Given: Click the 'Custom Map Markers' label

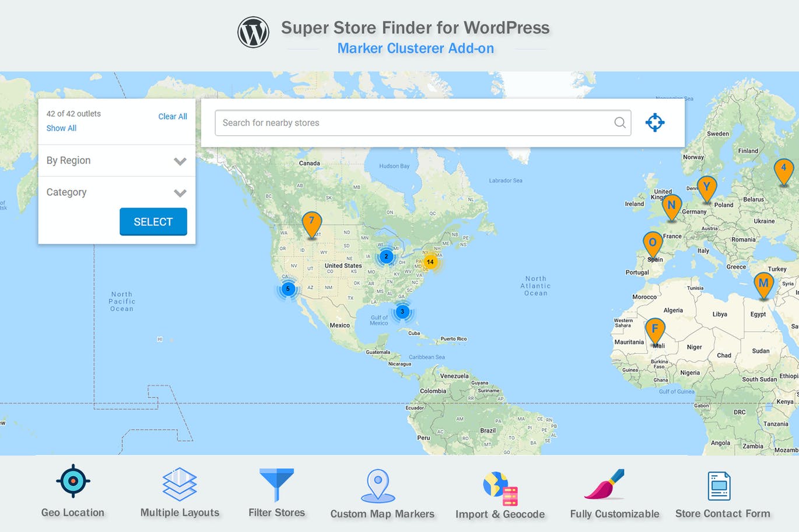Looking at the screenshot, I should [383, 514].
